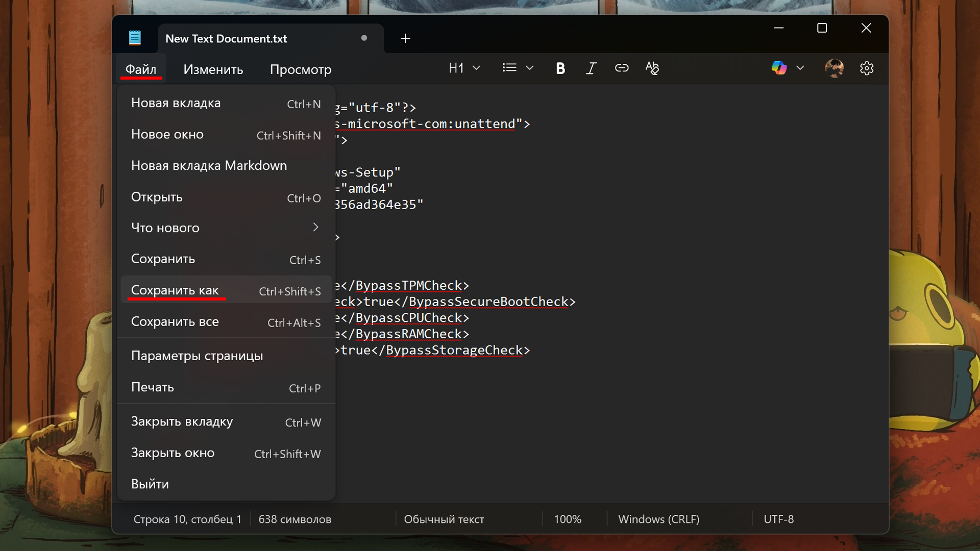Switch to New Text Document.txt tab
This screenshot has height=551, width=980.
pos(227,39)
